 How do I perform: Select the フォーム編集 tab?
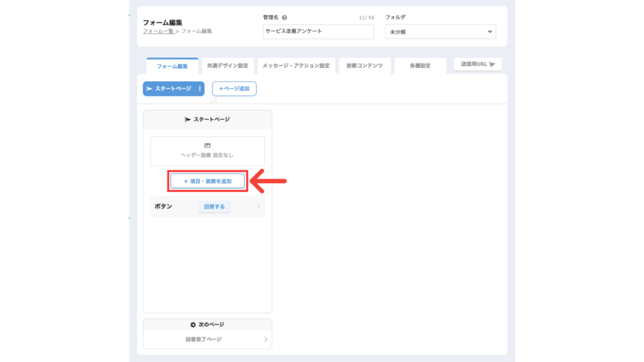coord(172,66)
